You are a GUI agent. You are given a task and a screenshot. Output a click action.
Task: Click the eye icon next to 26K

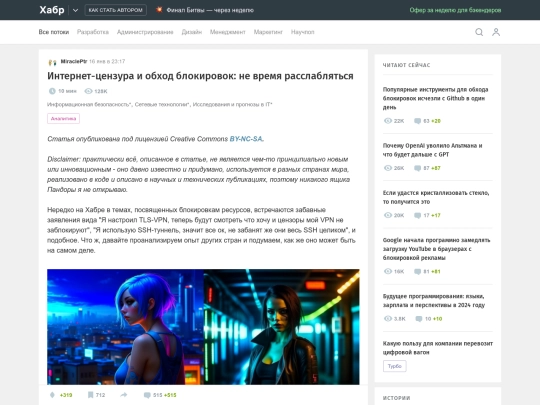tap(388, 168)
